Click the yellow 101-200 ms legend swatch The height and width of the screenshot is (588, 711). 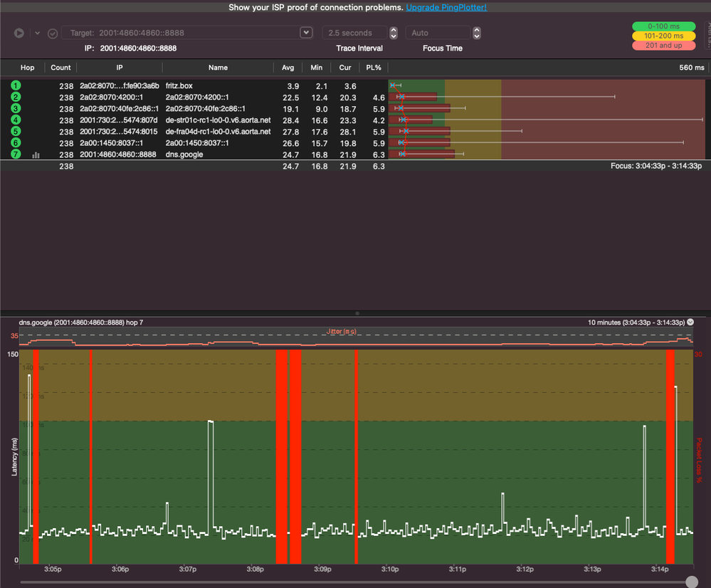(x=664, y=36)
